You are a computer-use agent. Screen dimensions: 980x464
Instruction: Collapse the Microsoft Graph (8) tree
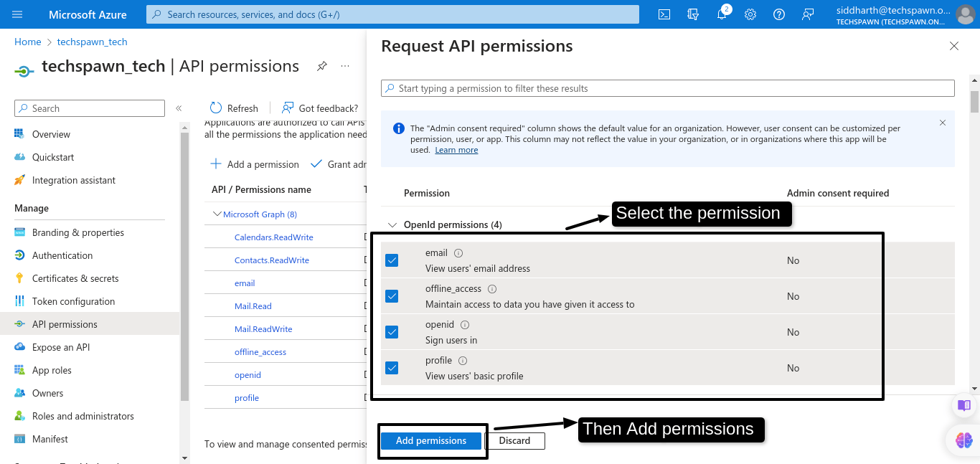217,214
